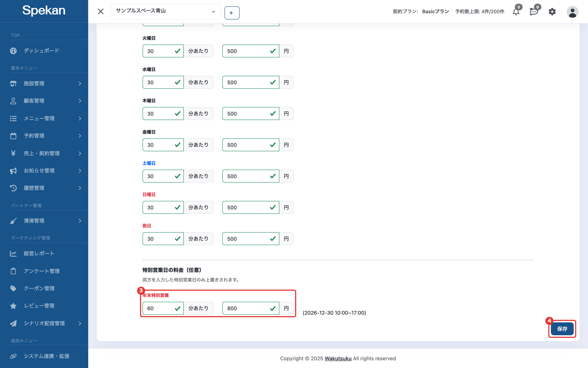Click the facility management store icon
This screenshot has width=588, height=368.
pyautogui.click(x=13, y=84)
